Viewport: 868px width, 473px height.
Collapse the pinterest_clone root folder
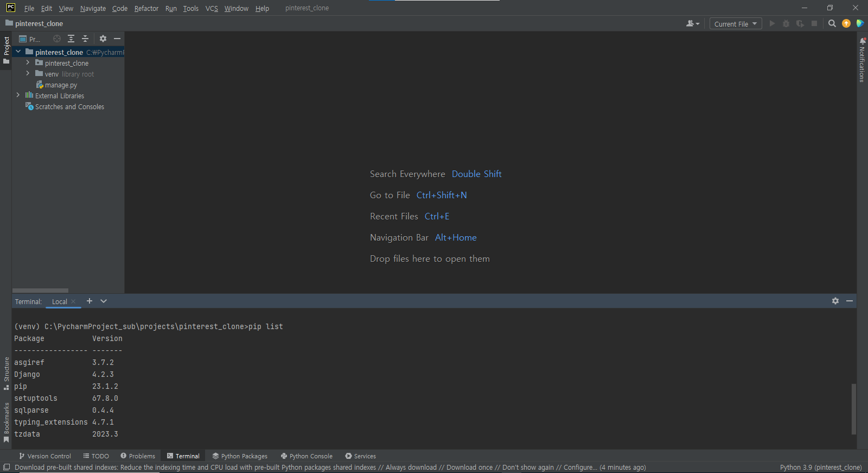click(18, 52)
